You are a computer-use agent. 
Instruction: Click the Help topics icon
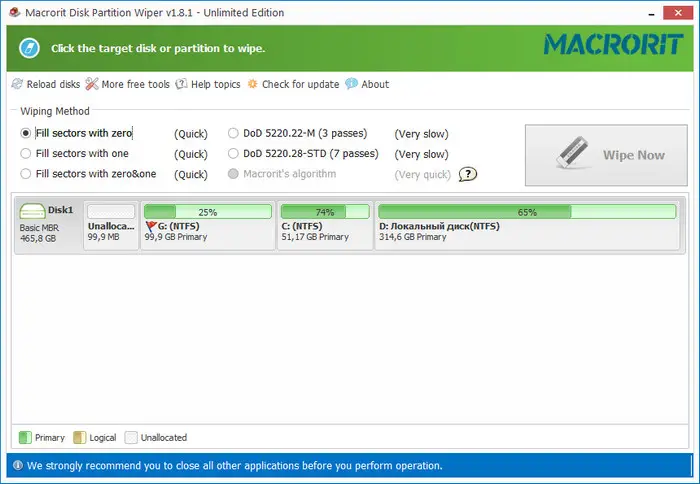(x=181, y=84)
